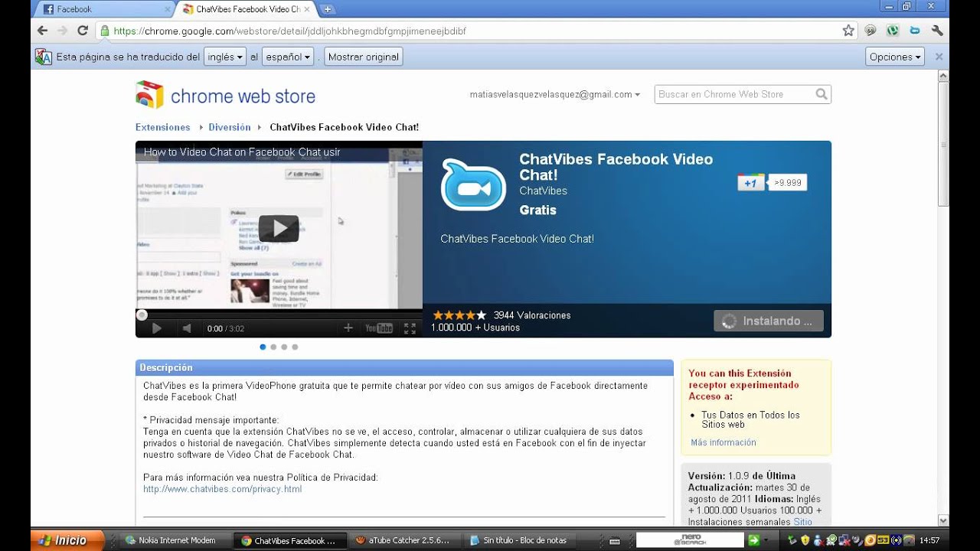Click the Chrome Web Store logo

pos(225,96)
